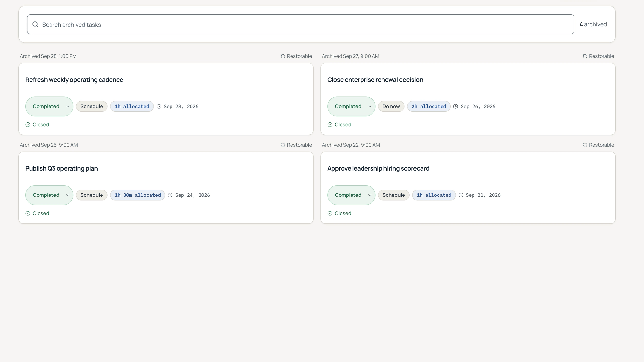Open Completed status dropdown for Publish Q3 operating plan

(49, 195)
